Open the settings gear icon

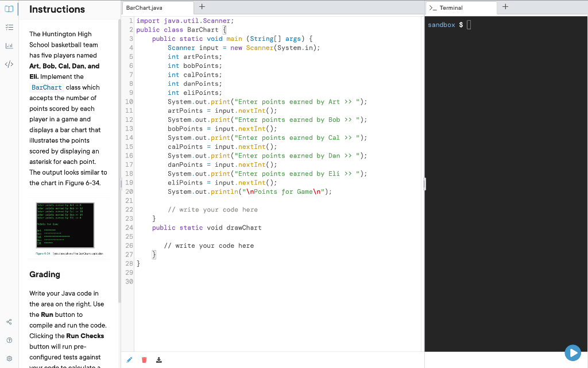coord(8,356)
